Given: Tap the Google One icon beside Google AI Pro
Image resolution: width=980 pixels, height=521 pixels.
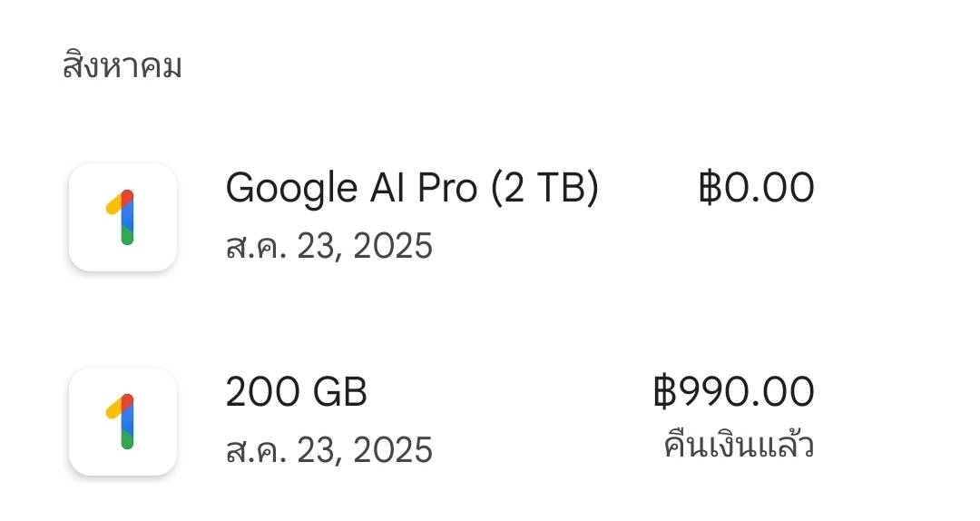Looking at the screenshot, I should tap(122, 217).
